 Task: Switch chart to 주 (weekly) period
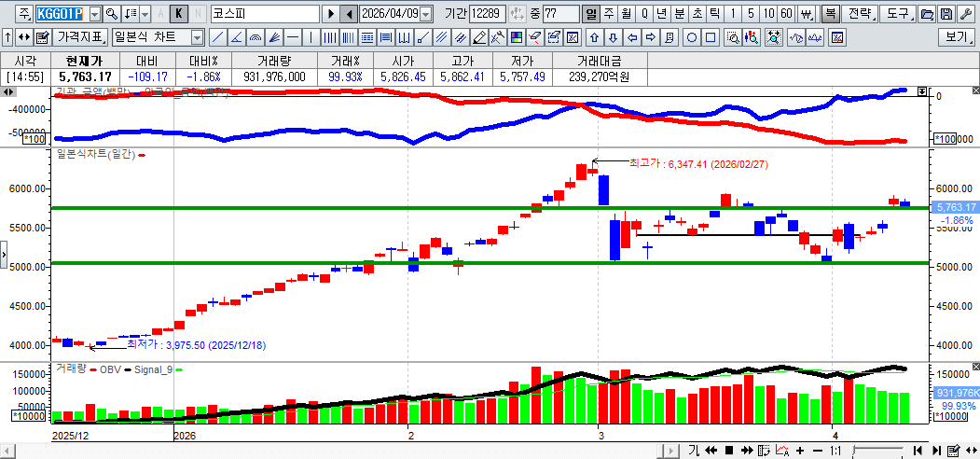(608, 14)
